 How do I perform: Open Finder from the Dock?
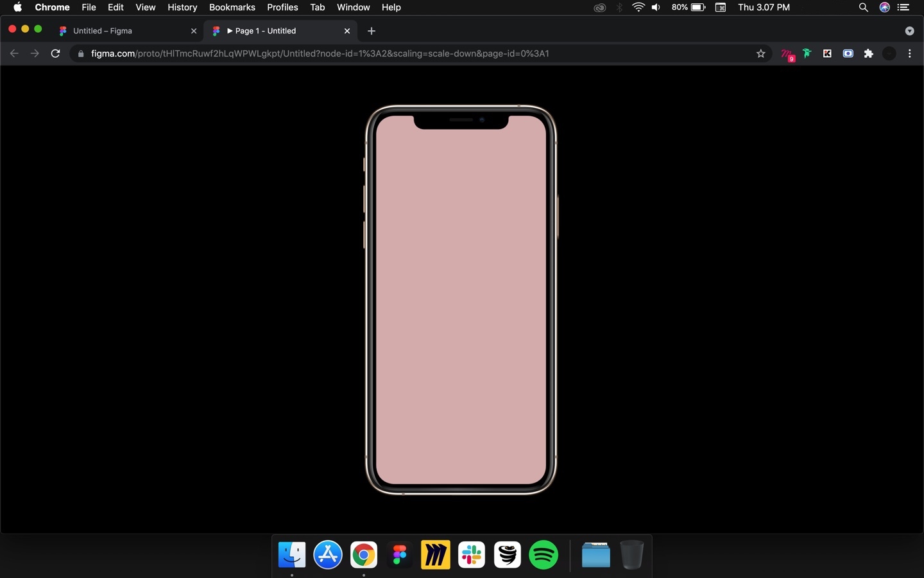[292, 555]
